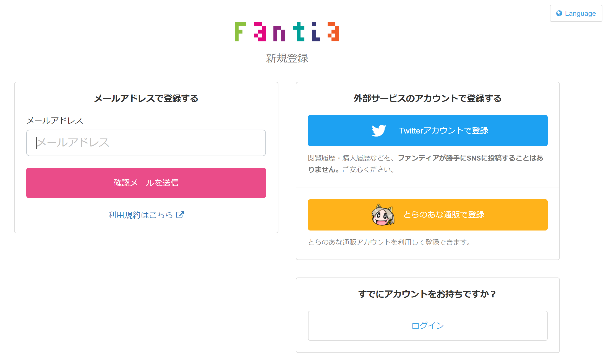Viewport: 606px width, 364px height.
Task: Select the メールアドレスで登録する panel header
Action: point(146,99)
